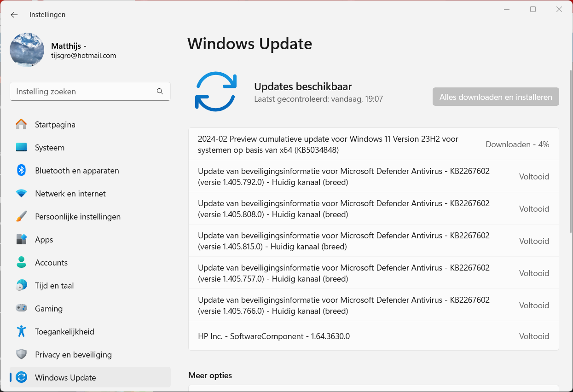
Task: Click the large blue sync arrows icon
Action: tap(216, 92)
